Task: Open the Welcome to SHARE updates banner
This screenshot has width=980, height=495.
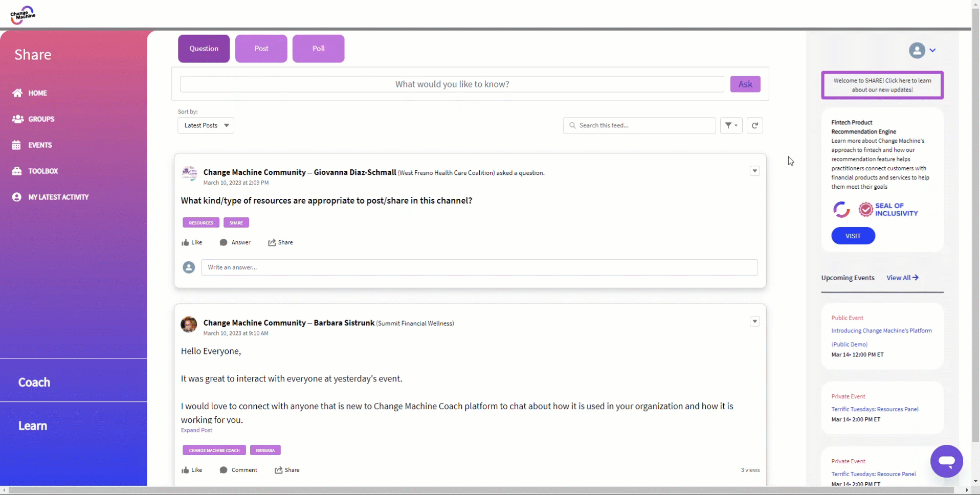Action: pos(882,85)
